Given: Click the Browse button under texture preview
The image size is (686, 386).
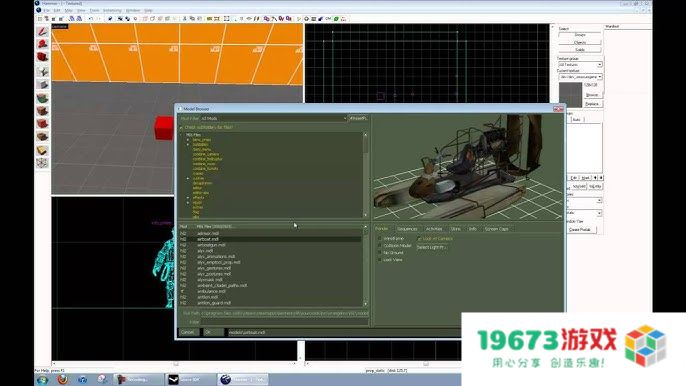Looking at the screenshot, I should 592,95.
